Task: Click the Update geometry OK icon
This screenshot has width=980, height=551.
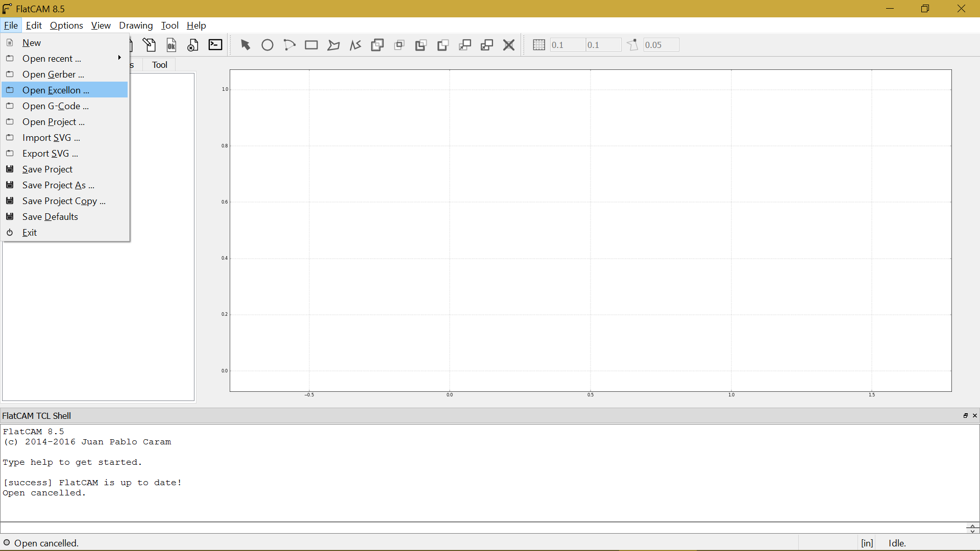Action: click(171, 45)
